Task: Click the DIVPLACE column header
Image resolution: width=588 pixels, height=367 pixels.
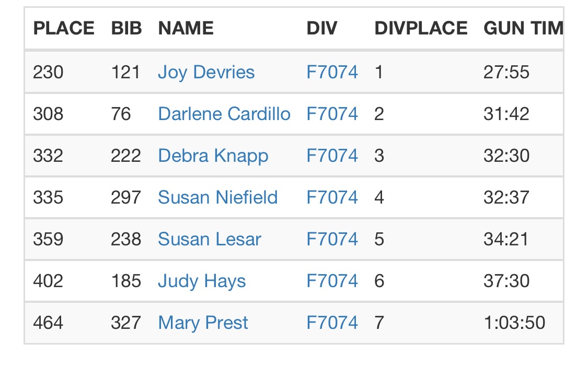Action: click(421, 28)
